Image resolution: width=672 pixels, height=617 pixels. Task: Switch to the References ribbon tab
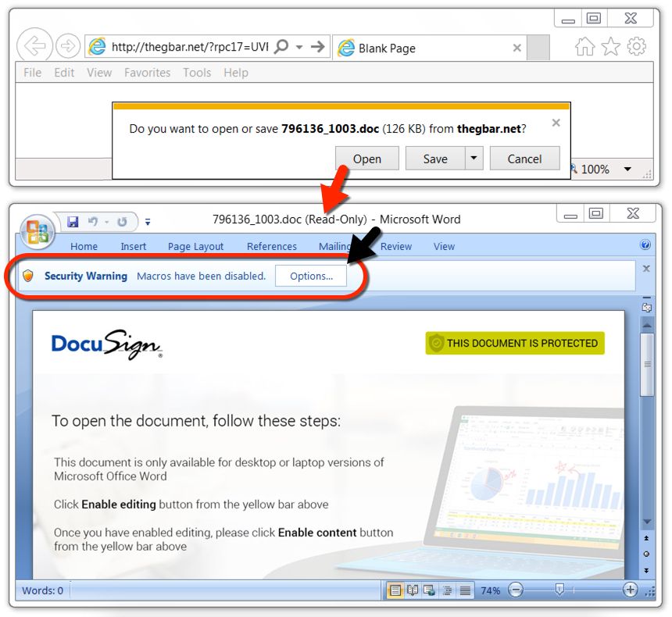pyautogui.click(x=272, y=246)
